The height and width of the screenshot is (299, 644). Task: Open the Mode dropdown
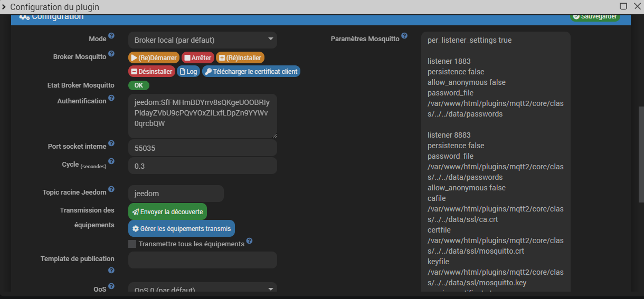(x=203, y=40)
